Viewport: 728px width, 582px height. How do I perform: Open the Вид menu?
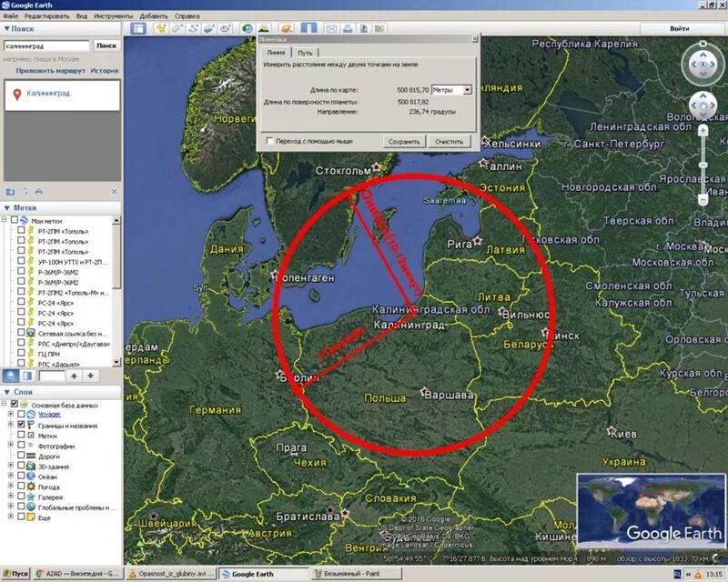[82, 15]
